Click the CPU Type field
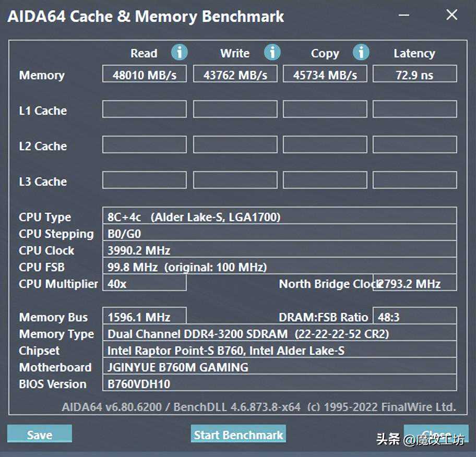Viewport: 476px width, 457px height. [x=279, y=217]
